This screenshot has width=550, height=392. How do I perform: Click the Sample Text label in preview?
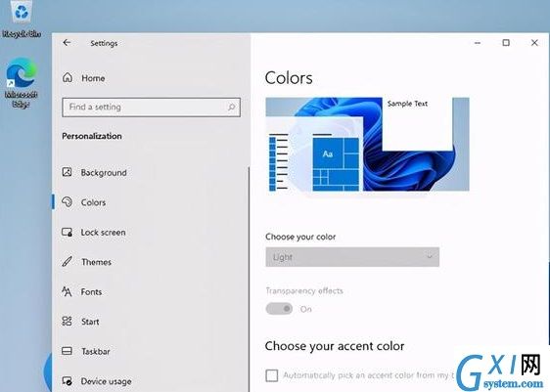pyautogui.click(x=407, y=104)
